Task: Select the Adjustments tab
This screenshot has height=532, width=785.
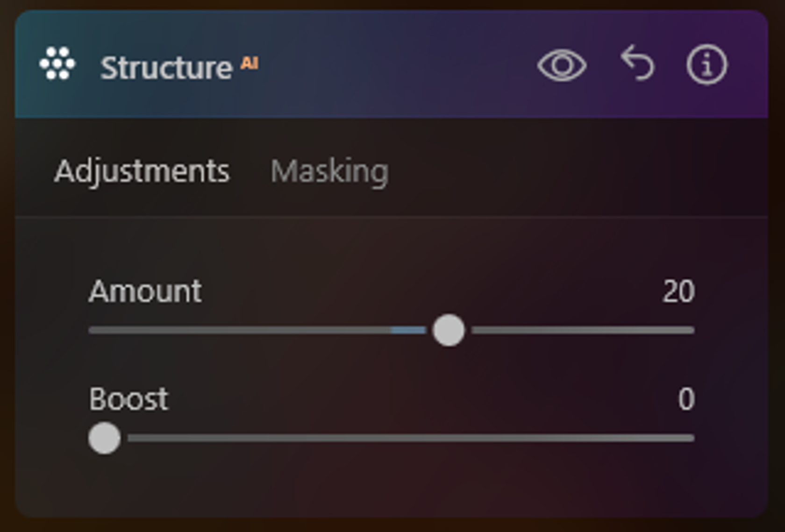Action: (142, 171)
